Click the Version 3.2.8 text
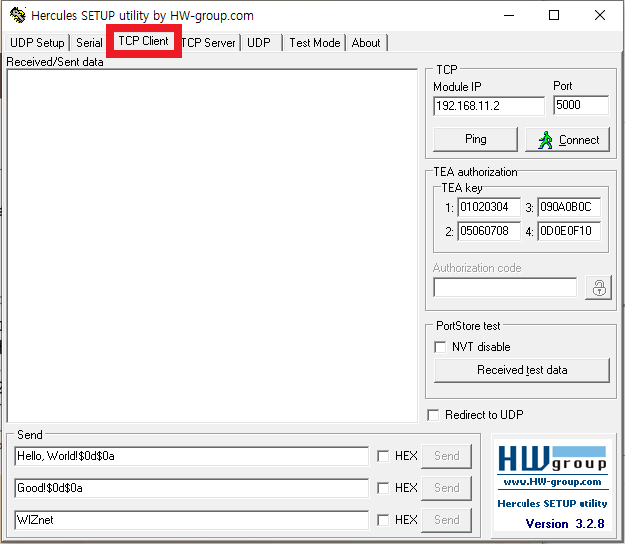Viewport: 625px width, 544px height. (x=565, y=523)
